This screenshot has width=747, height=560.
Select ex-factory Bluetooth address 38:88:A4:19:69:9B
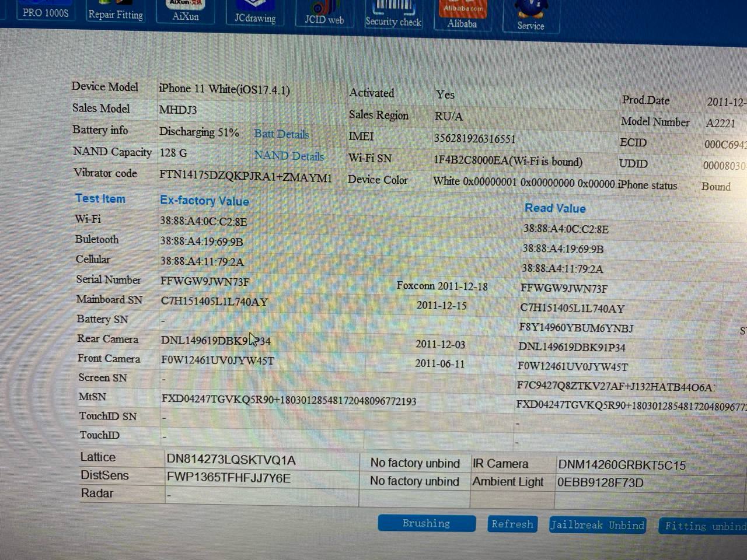[201, 242]
